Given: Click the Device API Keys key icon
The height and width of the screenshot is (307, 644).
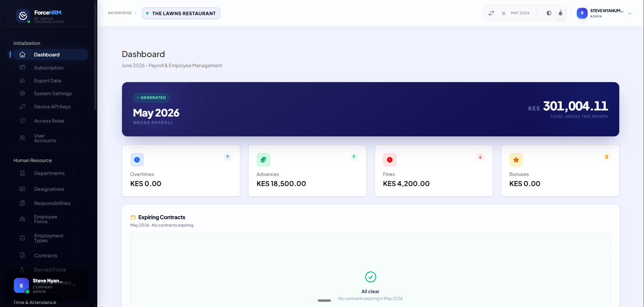Looking at the screenshot, I should (x=22, y=106).
